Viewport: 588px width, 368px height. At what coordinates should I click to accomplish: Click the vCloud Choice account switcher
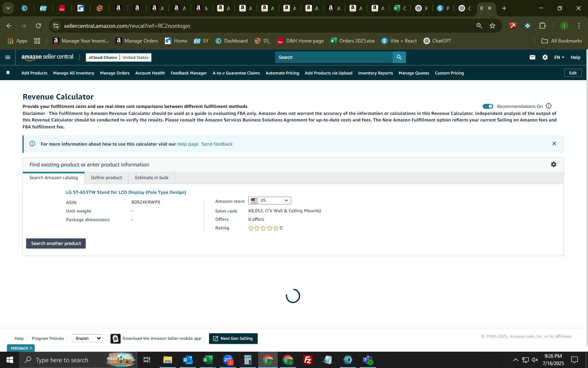(x=118, y=57)
